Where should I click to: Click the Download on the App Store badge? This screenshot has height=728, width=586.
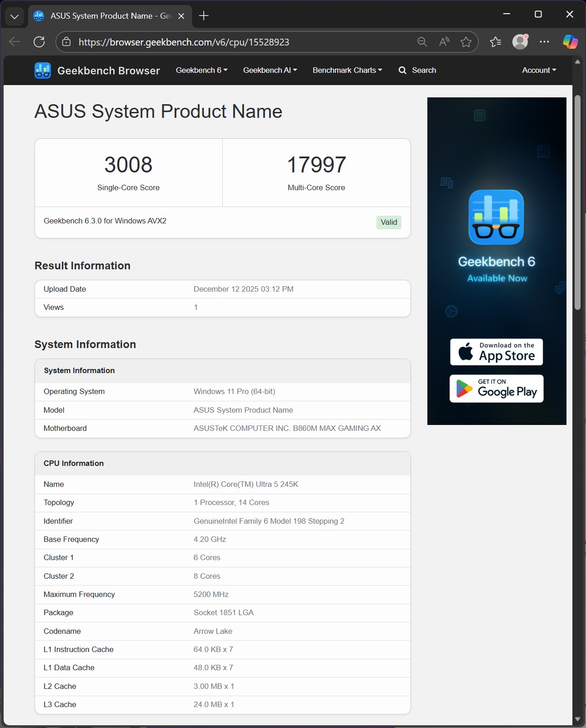pyautogui.click(x=496, y=352)
